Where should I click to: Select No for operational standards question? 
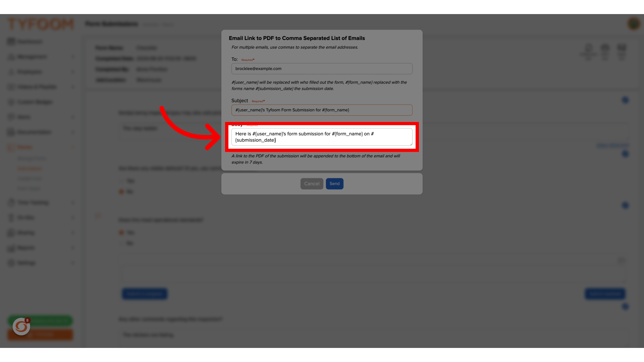pyautogui.click(x=121, y=243)
